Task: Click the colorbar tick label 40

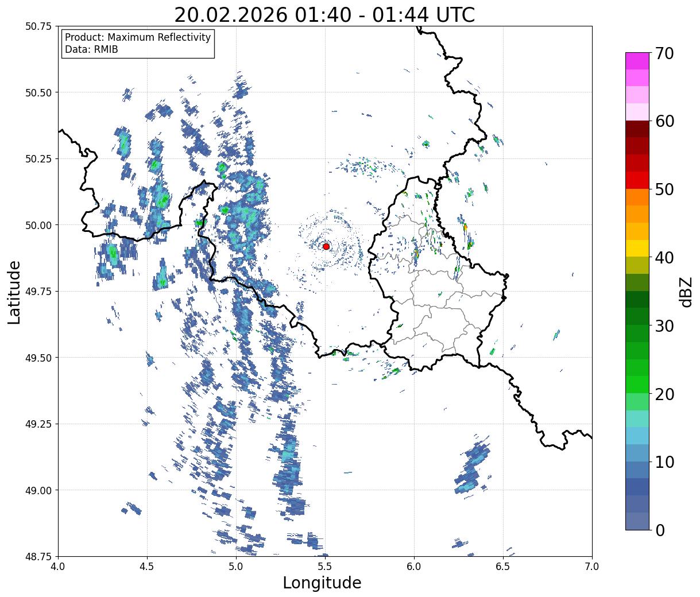Action: click(664, 258)
